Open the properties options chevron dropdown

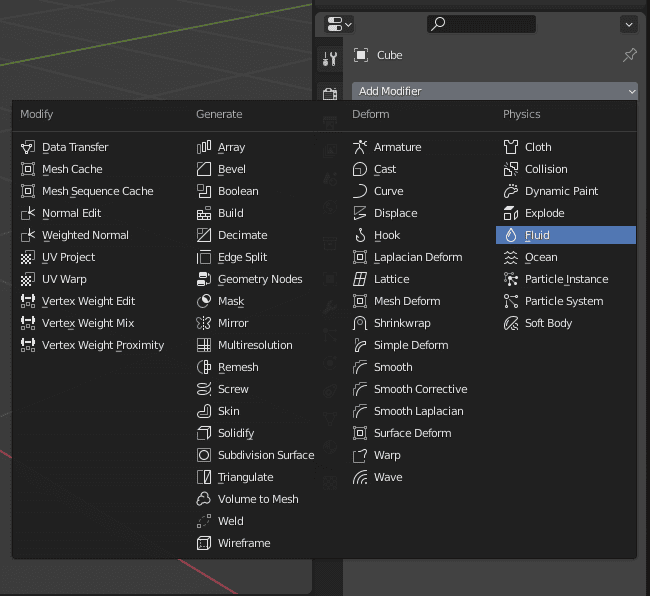[629, 24]
